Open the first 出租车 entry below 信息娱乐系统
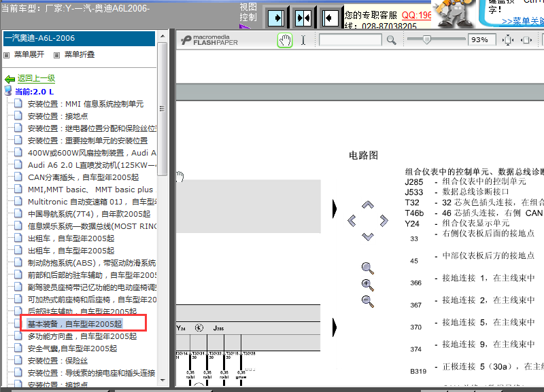This screenshot has height=392, width=544. tap(71, 238)
